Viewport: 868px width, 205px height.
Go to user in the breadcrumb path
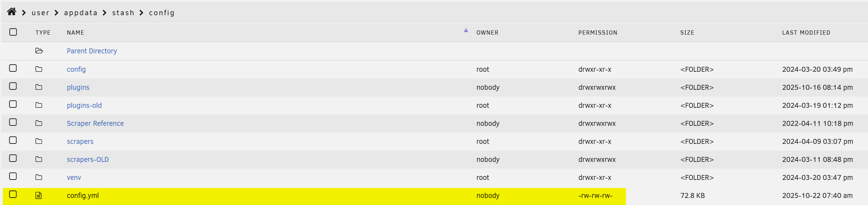[x=40, y=13]
